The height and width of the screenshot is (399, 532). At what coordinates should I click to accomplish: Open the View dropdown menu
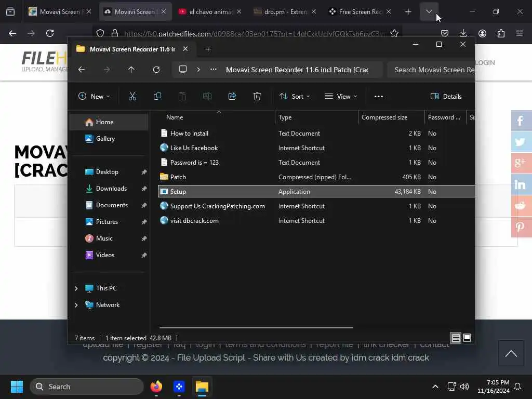(x=341, y=96)
